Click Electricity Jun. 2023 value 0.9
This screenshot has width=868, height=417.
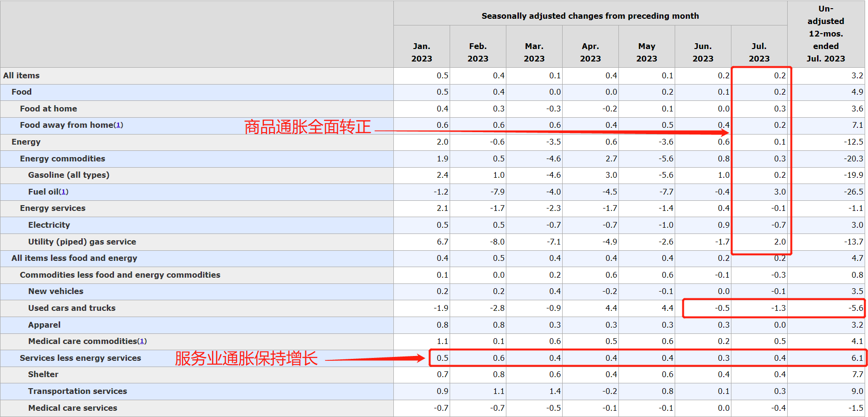(x=724, y=225)
